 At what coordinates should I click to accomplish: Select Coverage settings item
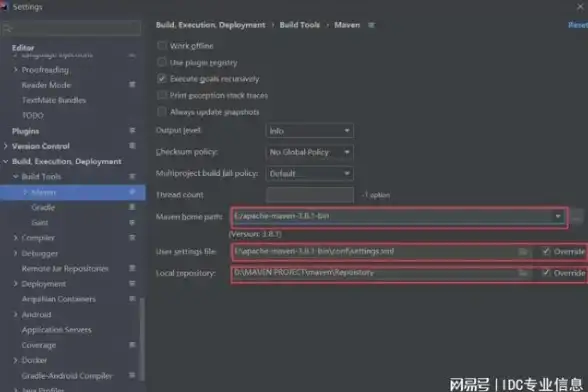(x=39, y=345)
